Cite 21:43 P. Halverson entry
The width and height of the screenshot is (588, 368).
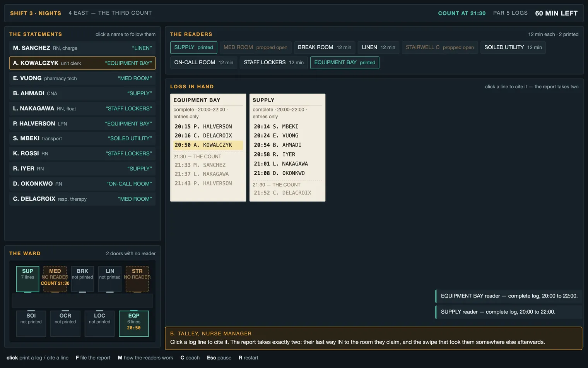[208, 183]
